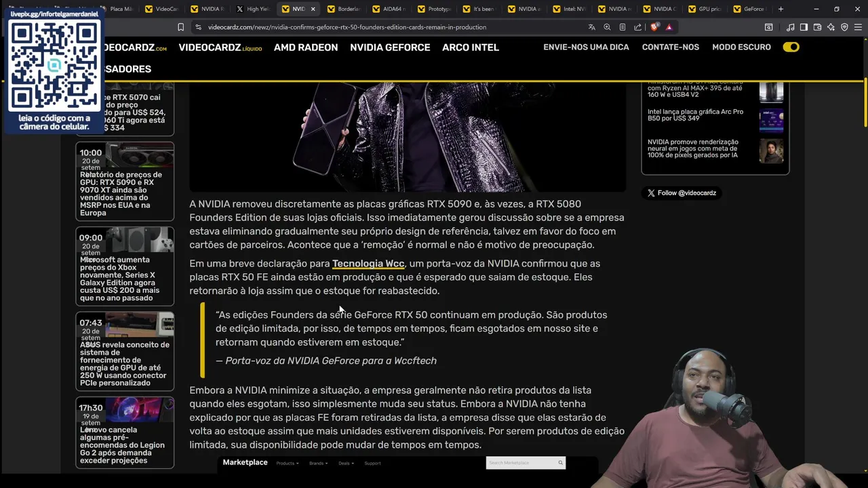This screenshot has width=868, height=488.
Task: Click the RTX 50 Founders article image
Action: [x=407, y=136]
